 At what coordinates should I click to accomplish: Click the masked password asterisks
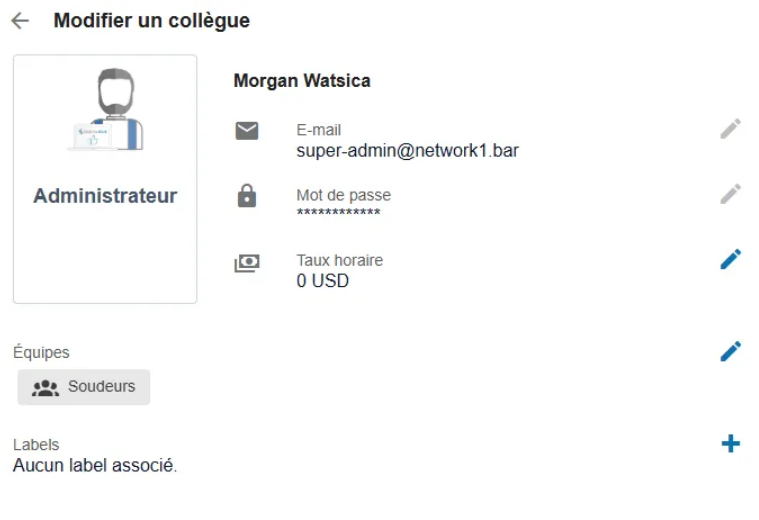point(338,212)
